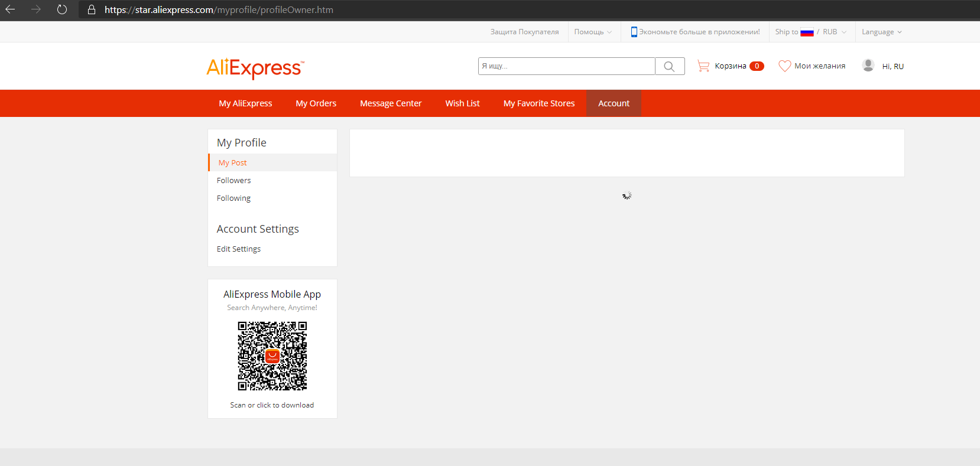This screenshot has width=980, height=466.
Task: Open Following in profile sidebar
Action: 233,198
